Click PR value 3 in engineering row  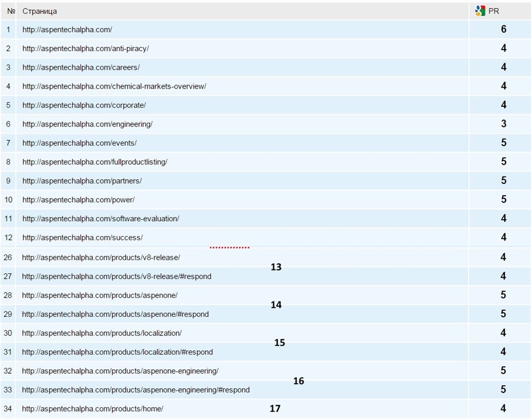[503, 124]
